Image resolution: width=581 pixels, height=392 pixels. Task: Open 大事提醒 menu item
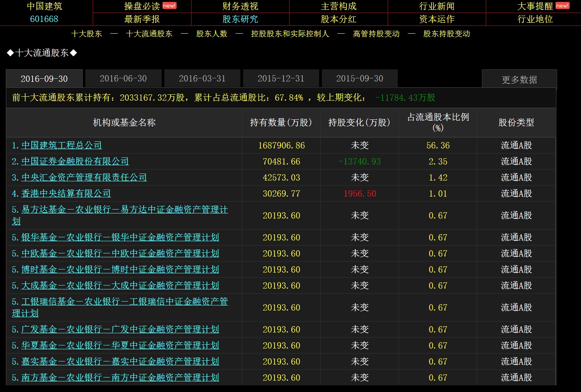pos(535,6)
